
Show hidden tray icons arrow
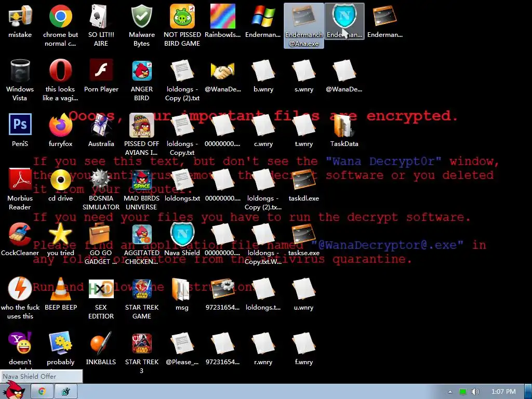(x=450, y=392)
